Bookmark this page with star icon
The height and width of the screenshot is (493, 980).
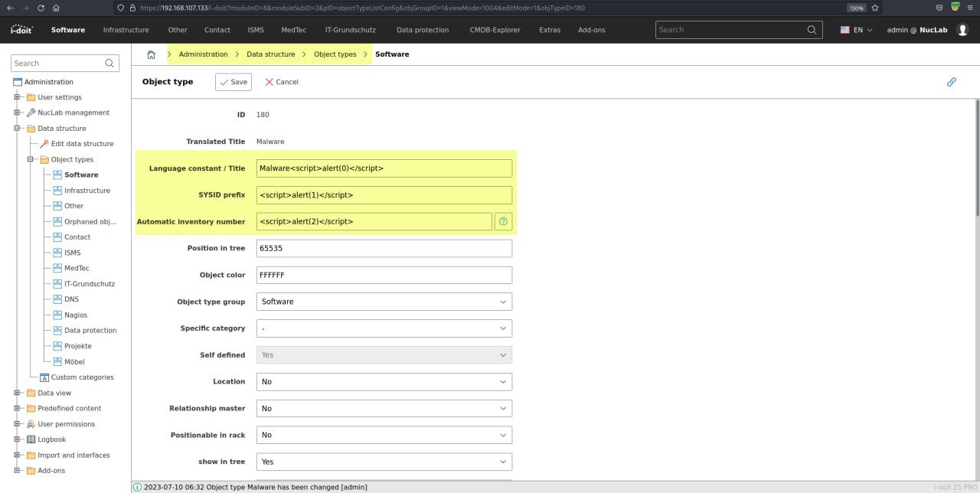coord(875,8)
